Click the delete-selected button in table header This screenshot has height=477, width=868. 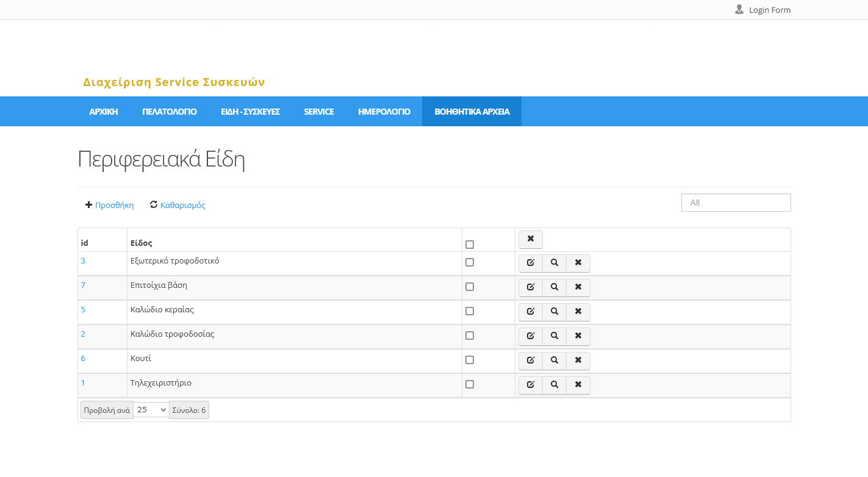530,239
